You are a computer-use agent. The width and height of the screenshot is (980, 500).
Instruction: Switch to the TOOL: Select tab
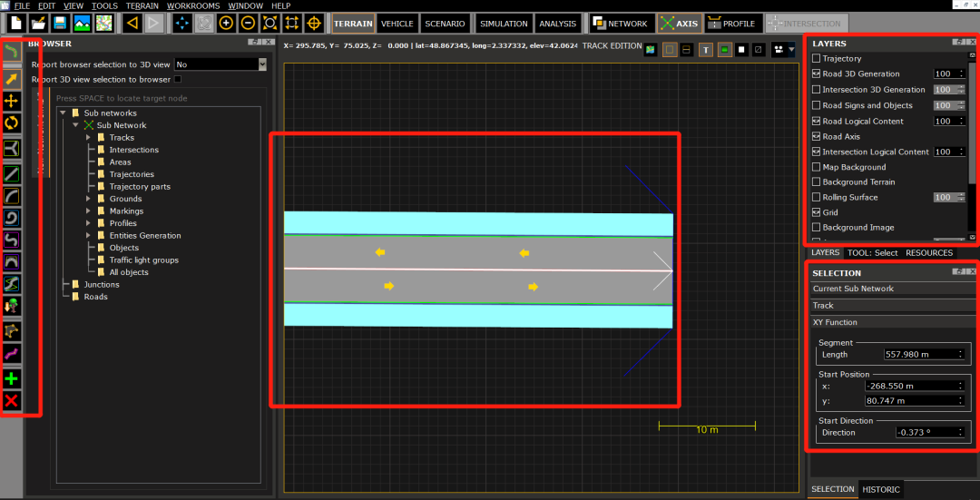tap(873, 252)
